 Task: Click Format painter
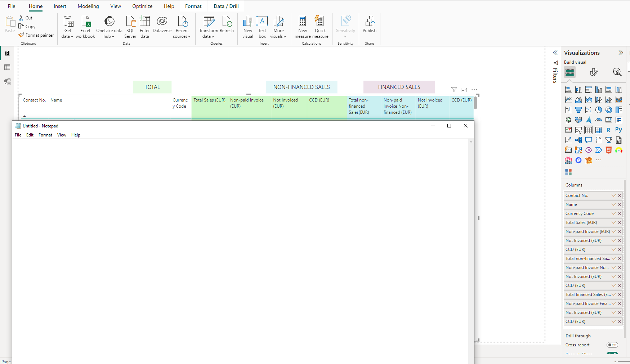pos(36,35)
